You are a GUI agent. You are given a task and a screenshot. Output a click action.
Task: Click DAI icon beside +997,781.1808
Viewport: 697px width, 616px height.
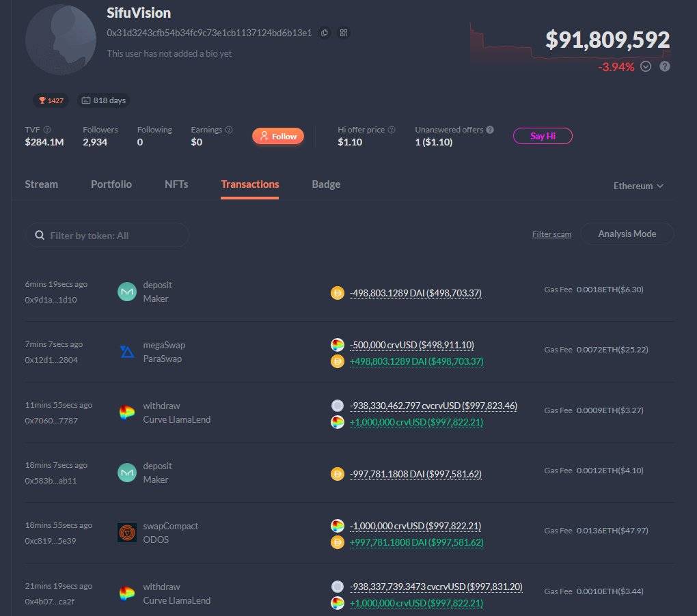(x=338, y=542)
